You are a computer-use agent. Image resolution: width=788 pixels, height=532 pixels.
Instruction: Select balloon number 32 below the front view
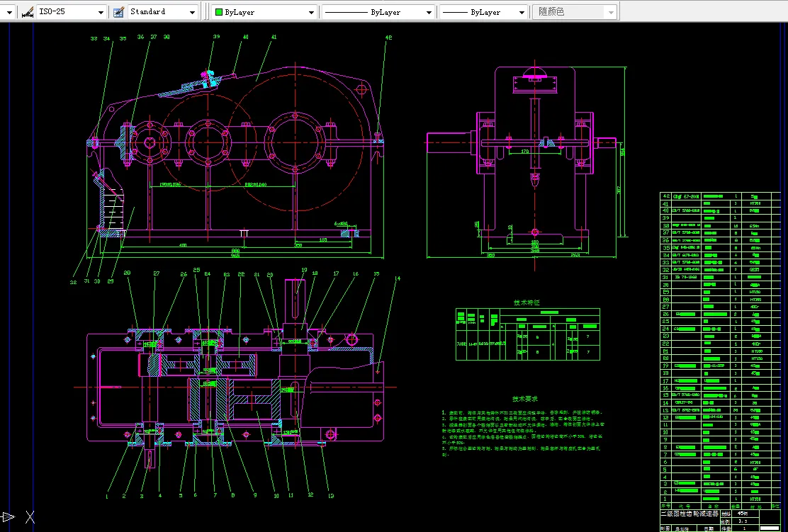click(x=74, y=282)
